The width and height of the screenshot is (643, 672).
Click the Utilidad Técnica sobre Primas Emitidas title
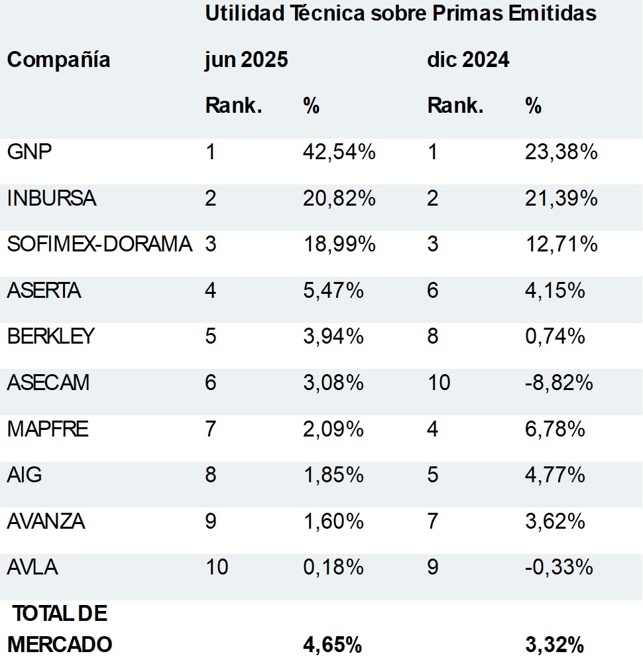click(400, 13)
